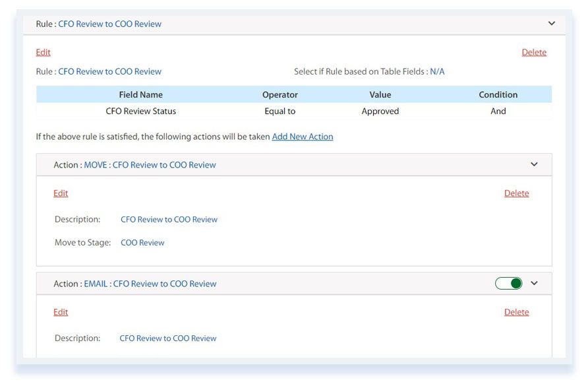Edit the MOVE action

(61, 193)
